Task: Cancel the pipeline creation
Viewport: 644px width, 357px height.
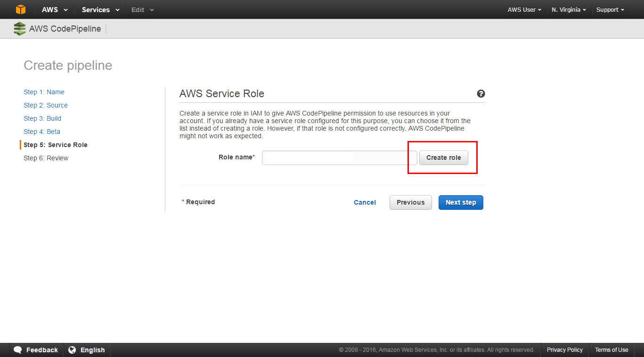Action: pos(365,202)
